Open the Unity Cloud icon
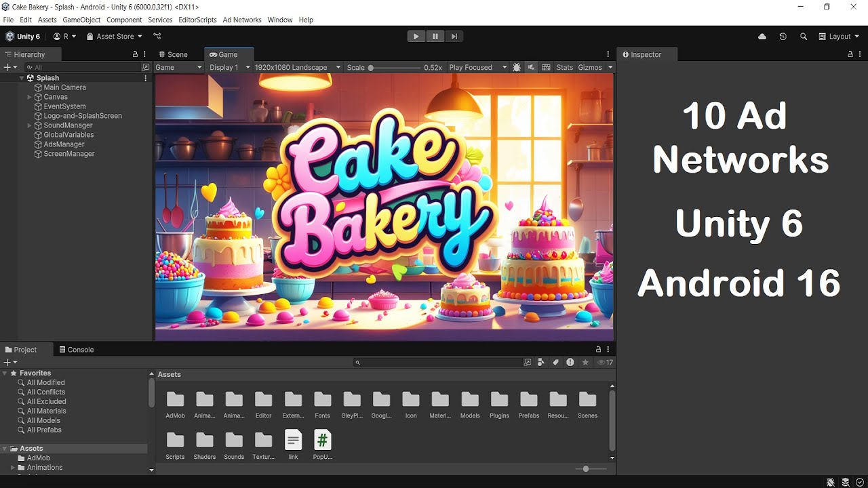This screenshot has height=488, width=868. tap(762, 37)
